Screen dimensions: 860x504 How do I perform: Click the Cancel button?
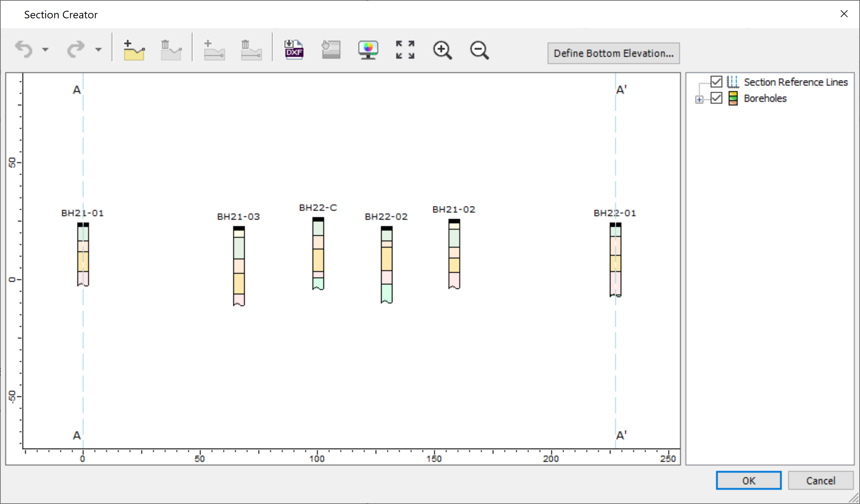821,481
